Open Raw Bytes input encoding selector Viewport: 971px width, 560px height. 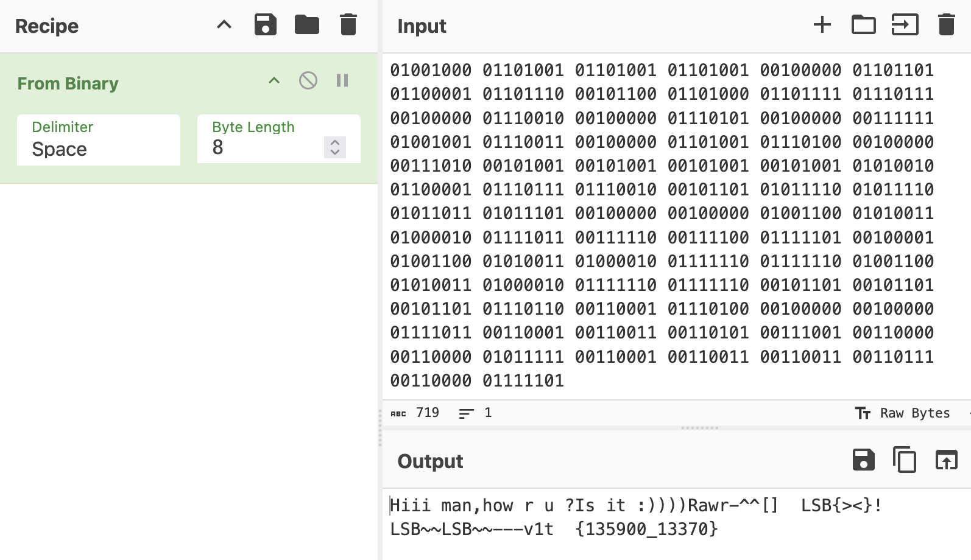(903, 413)
